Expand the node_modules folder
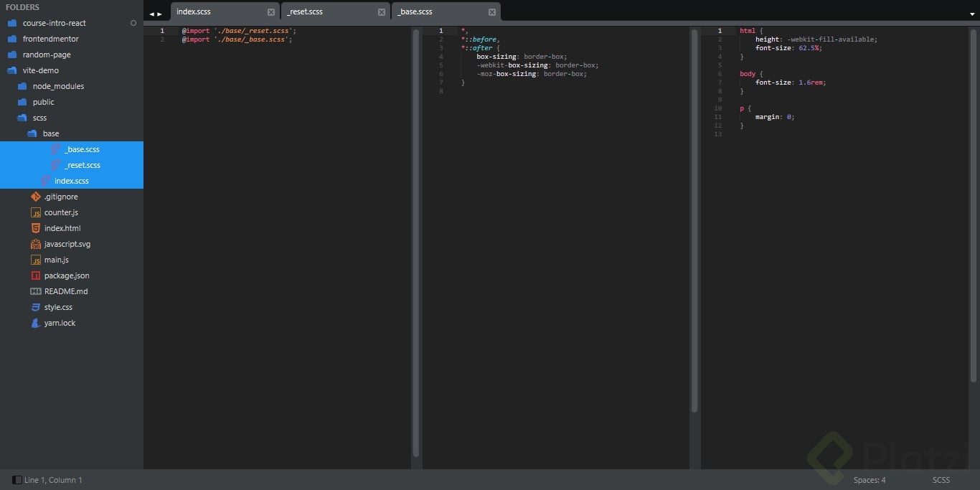 22,86
